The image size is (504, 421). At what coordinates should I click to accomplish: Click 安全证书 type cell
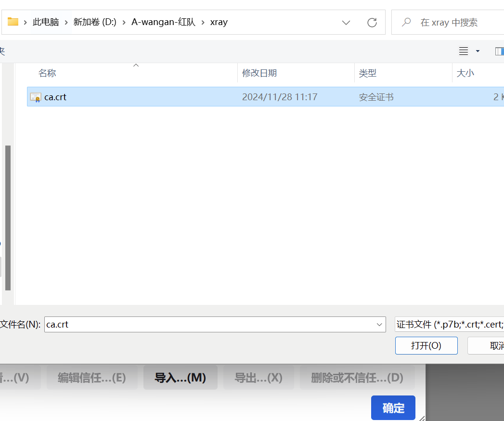pyautogui.click(x=376, y=97)
